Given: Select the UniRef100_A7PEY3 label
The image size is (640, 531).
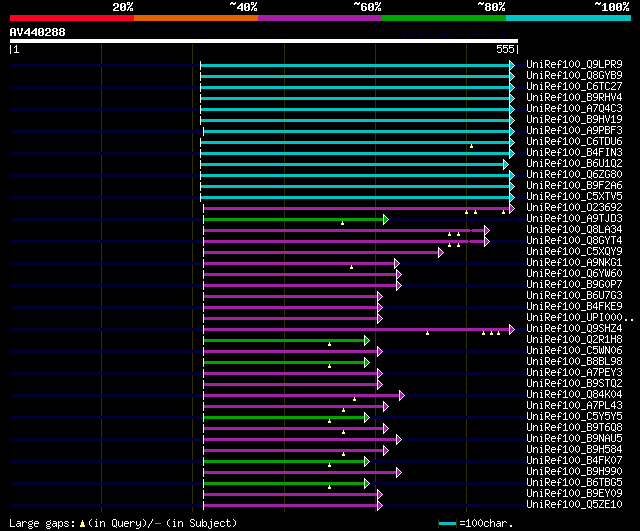Looking at the screenshot, I should [574, 373].
